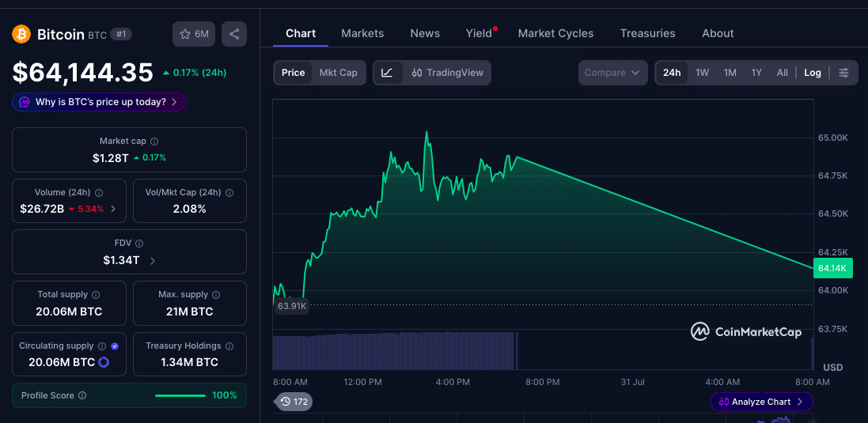868x423 pixels.
Task: Expand FDV details chevron
Action: click(153, 260)
